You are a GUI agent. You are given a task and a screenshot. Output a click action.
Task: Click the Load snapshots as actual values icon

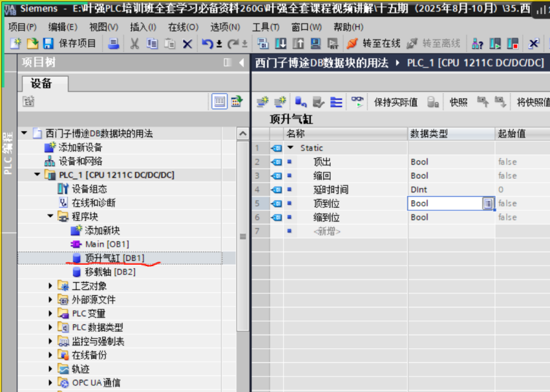tap(500, 102)
